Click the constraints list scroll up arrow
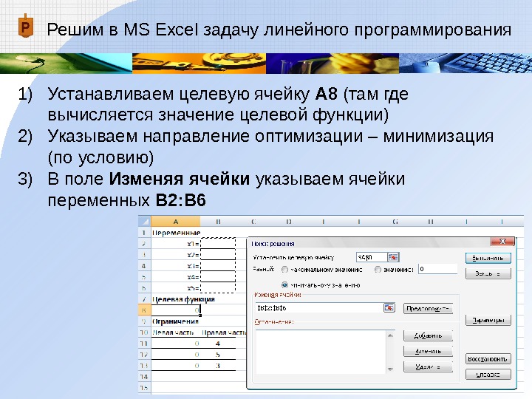The image size is (532, 399). 390,335
